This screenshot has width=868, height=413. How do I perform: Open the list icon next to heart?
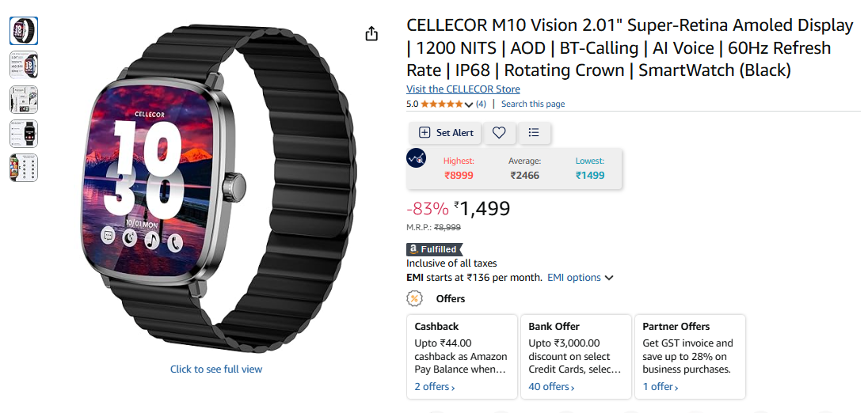[535, 133]
